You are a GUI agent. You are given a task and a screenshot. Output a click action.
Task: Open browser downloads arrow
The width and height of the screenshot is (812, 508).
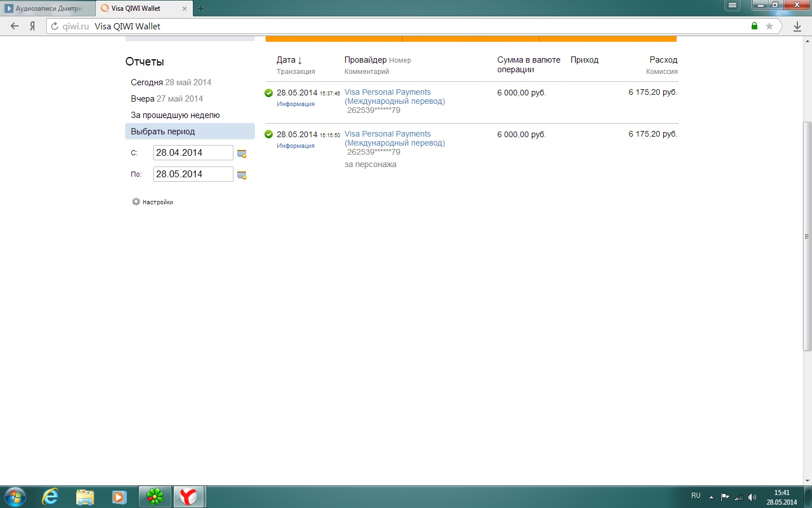[797, 27]
